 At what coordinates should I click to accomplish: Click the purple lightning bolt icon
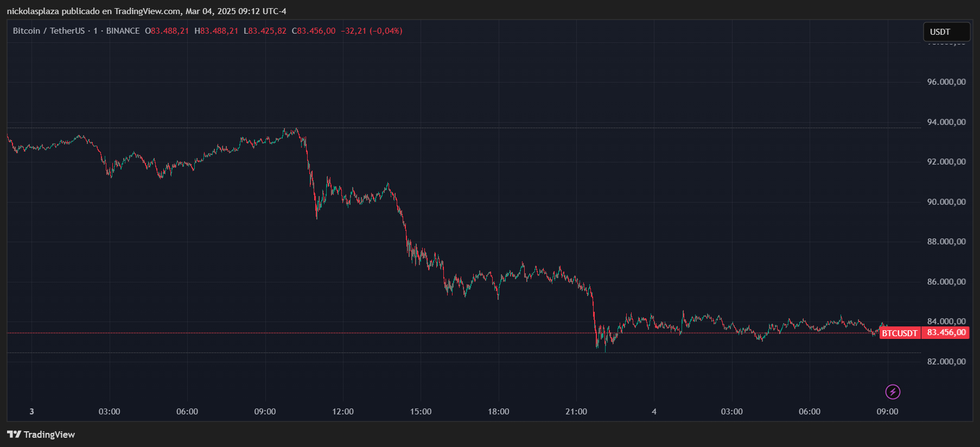[893, 392]
